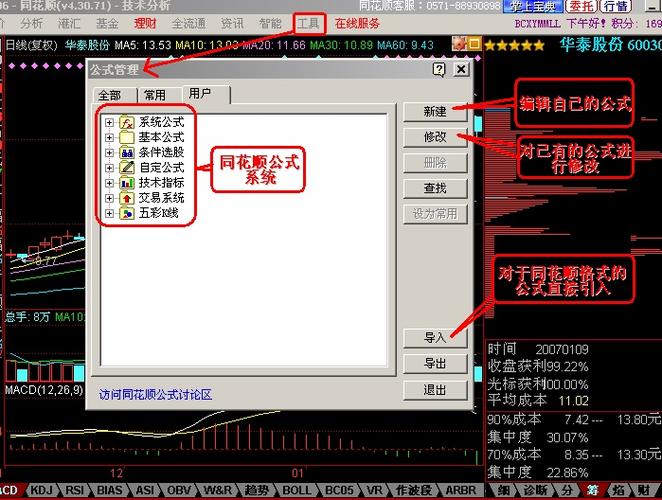Select the 作波段 indicator tab
This screenshot has width=662, height=500.
coord(414,490)
